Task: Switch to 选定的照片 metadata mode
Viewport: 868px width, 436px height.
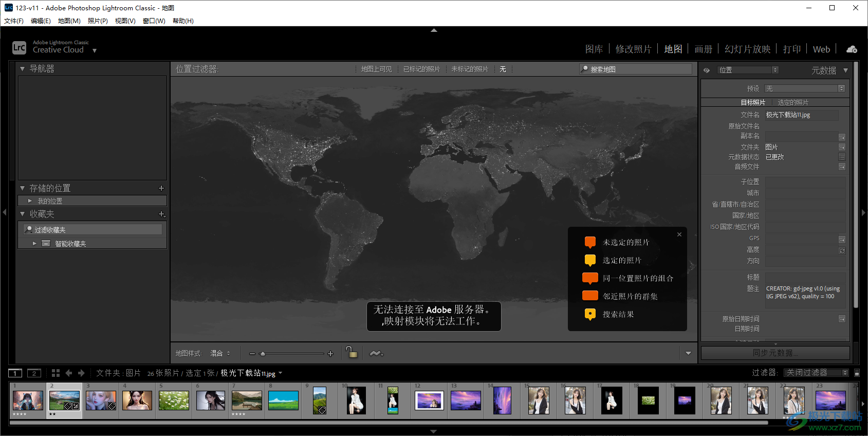Action: tap(793, 102)
